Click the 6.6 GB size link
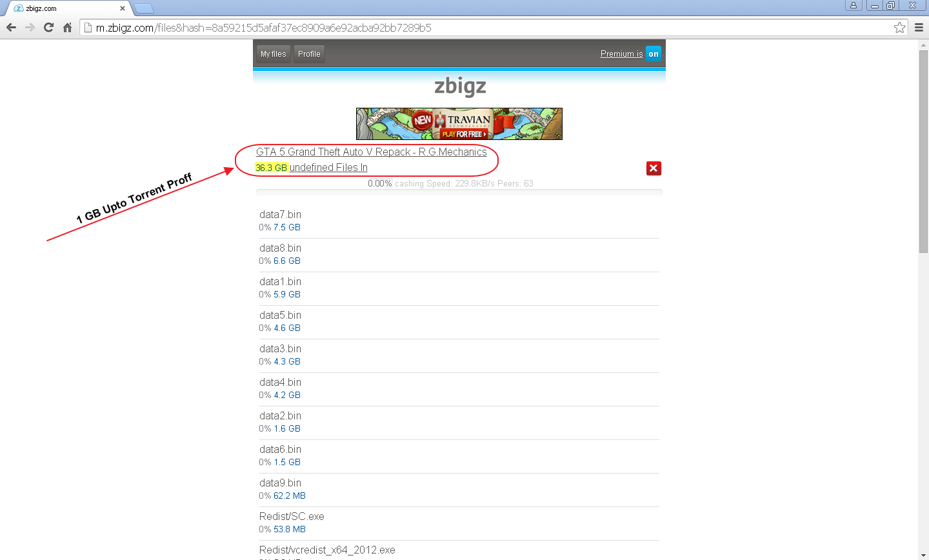Viewport: 929px width, 560px height. [287, 261]
